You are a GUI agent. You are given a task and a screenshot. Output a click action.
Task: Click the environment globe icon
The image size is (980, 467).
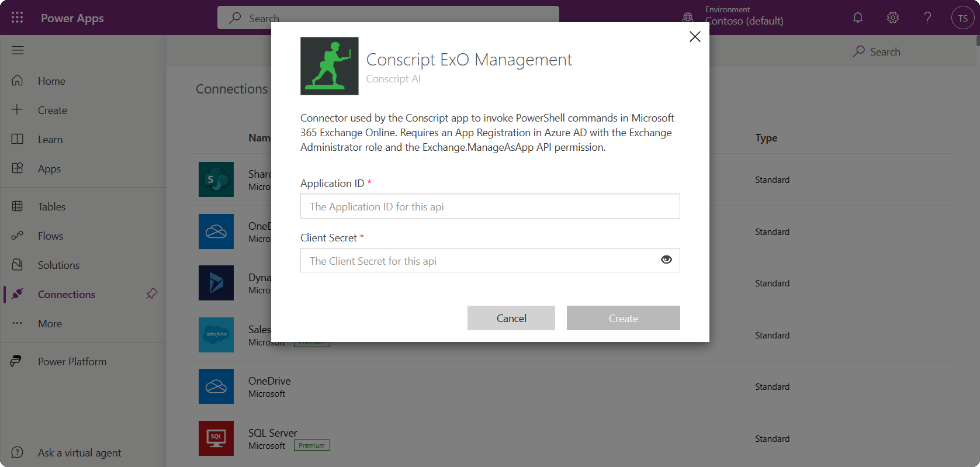click(688, 18)
